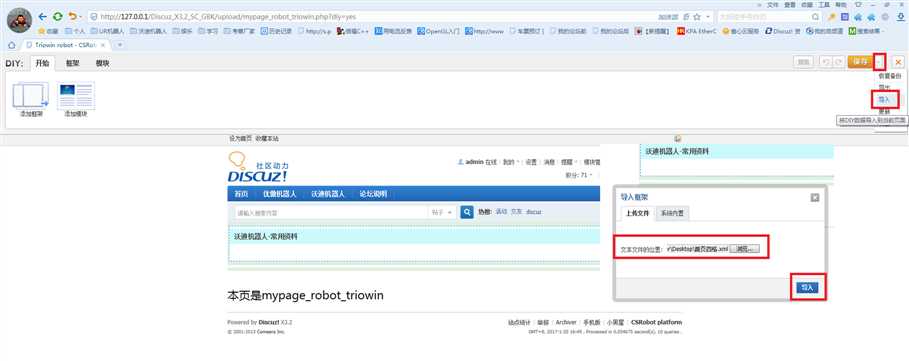Click the download arrow icon in browser toolbar
909x361 pixels.
(901, 17)
